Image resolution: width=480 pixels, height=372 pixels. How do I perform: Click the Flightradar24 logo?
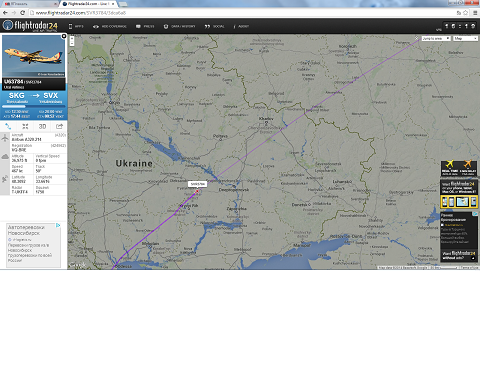click(x=30, y=26)
